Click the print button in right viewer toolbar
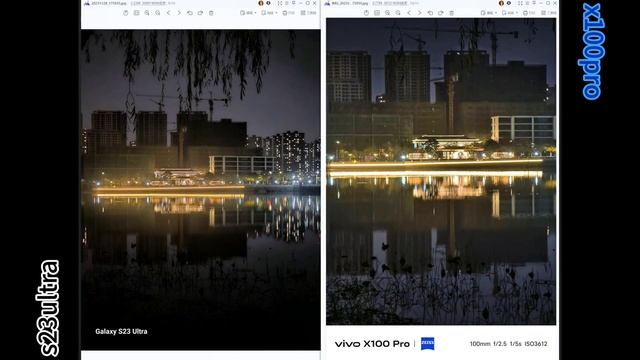The image size is (640, 360). tap(529, 13)
